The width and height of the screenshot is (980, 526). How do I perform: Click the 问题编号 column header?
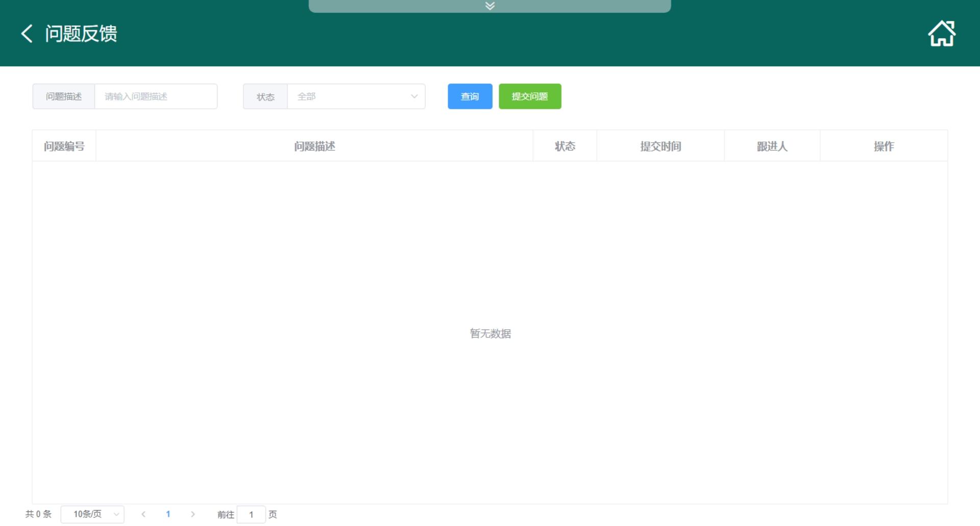(64, 147)
